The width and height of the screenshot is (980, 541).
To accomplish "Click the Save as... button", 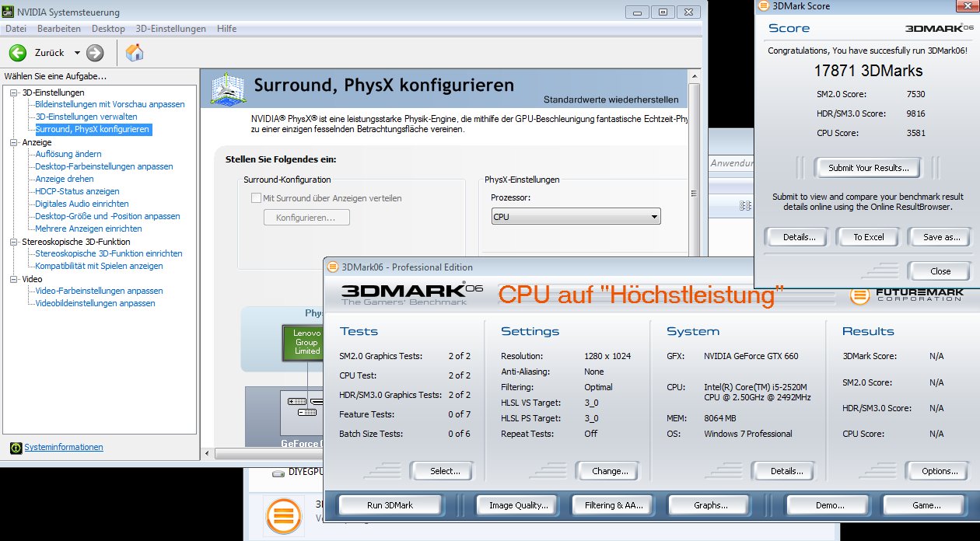I will pos(941,237).
